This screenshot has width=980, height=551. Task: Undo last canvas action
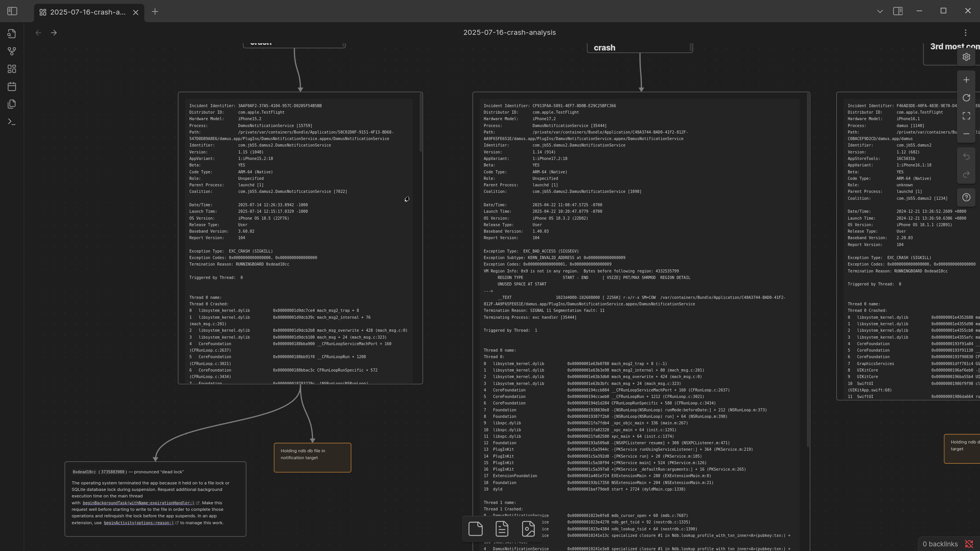(x=966, y=156)
